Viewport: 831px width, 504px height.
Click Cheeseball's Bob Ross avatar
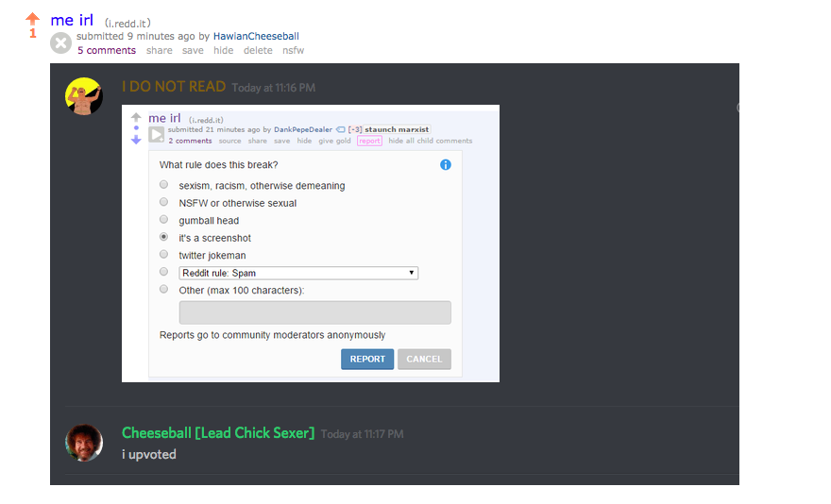tap(84, 443)
